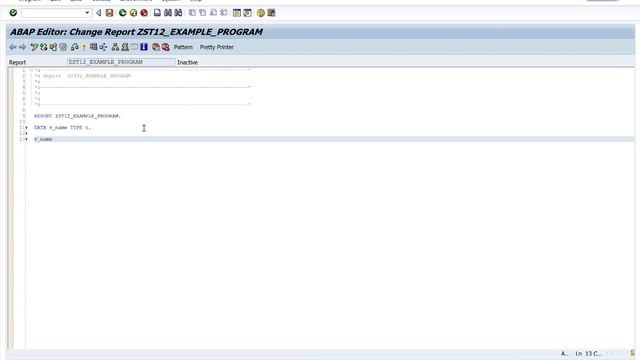Click Find Next binoculars icon
Image resolution: width=640 pixels, height=360 pixels.
[x=178, y=13]
